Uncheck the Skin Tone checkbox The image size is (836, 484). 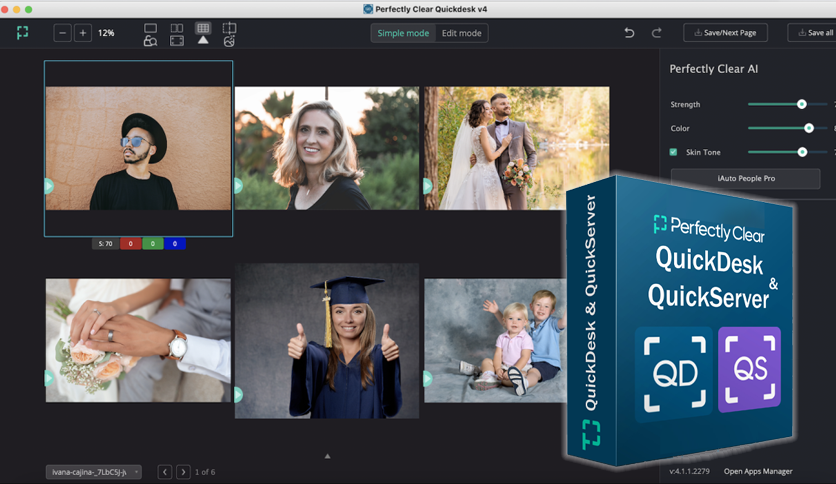click(x=673, y=152)
